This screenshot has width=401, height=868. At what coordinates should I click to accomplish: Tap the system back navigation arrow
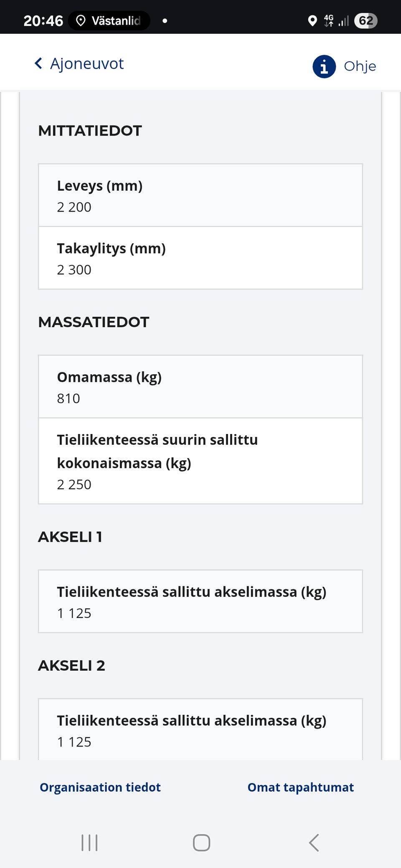(314, 843)
